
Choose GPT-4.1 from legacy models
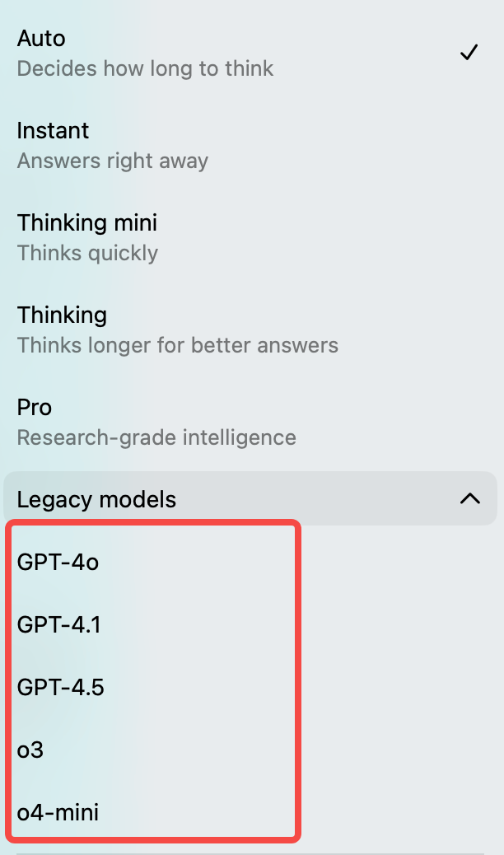pos(58,625)
